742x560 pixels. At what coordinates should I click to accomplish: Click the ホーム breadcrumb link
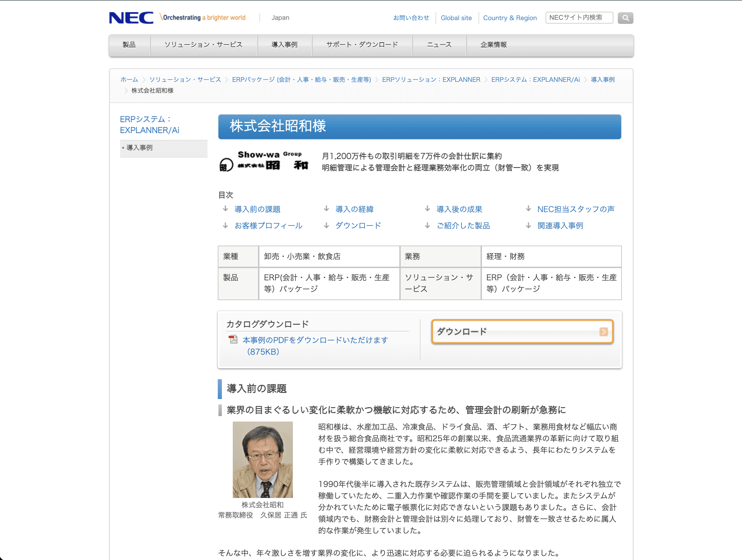(129, 79)
